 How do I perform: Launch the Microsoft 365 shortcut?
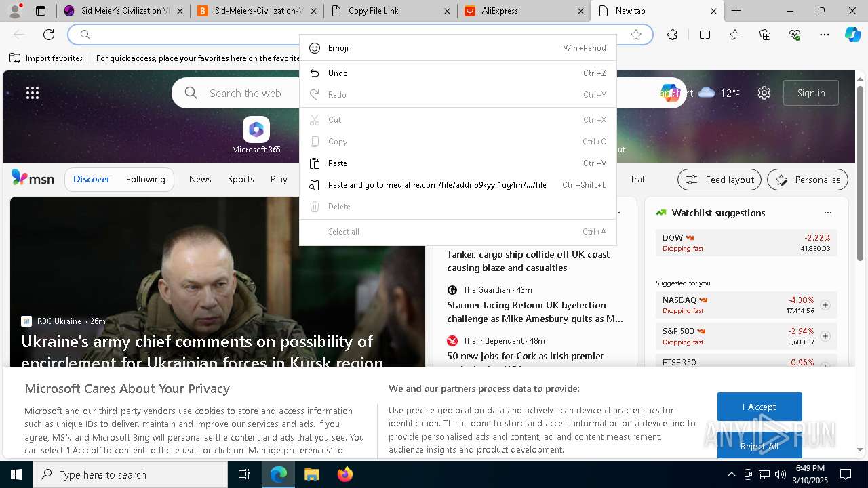[256, 136]
